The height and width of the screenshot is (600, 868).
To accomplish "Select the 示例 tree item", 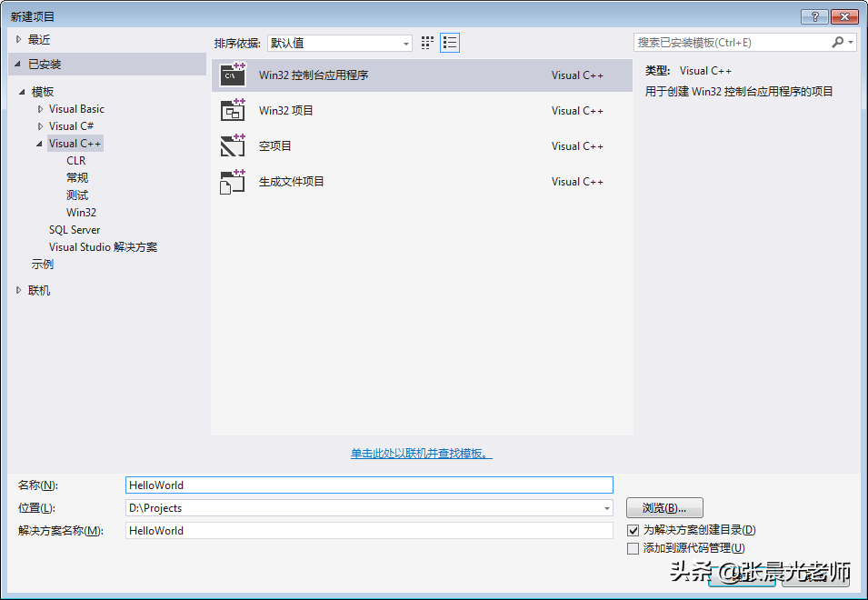I will tap(42, 264).
